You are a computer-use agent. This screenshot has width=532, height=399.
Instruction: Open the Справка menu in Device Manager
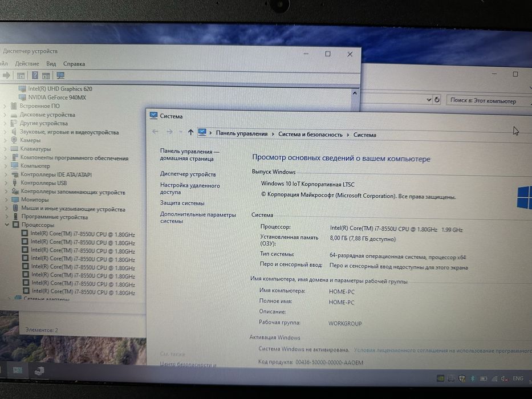74,64
